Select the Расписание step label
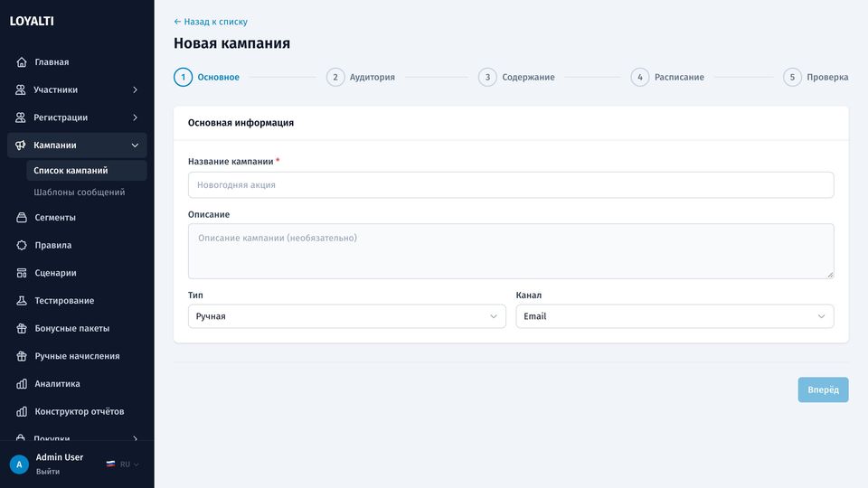868x488 pixels. click(679, 77)
